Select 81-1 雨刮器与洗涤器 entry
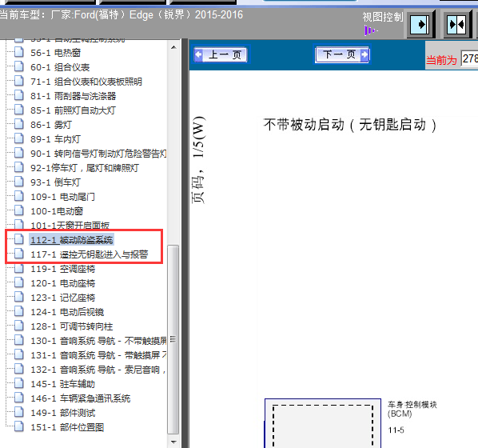 click(74, 96)
